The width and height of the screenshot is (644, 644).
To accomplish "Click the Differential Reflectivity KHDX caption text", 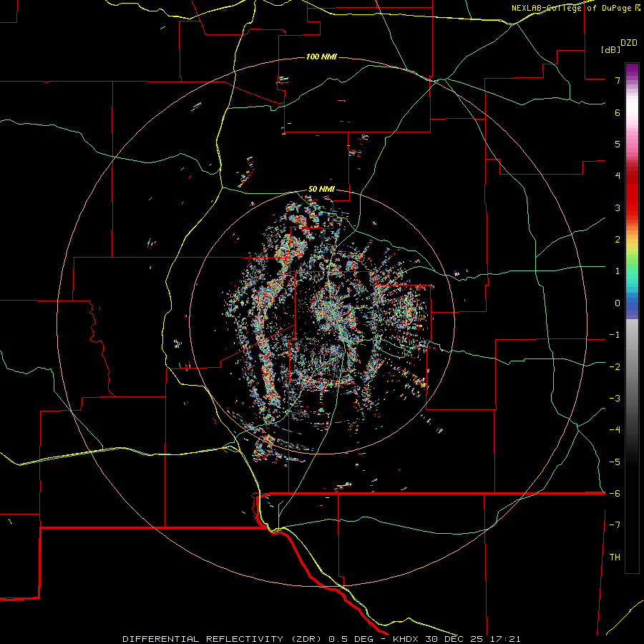I will pos(321,639).
